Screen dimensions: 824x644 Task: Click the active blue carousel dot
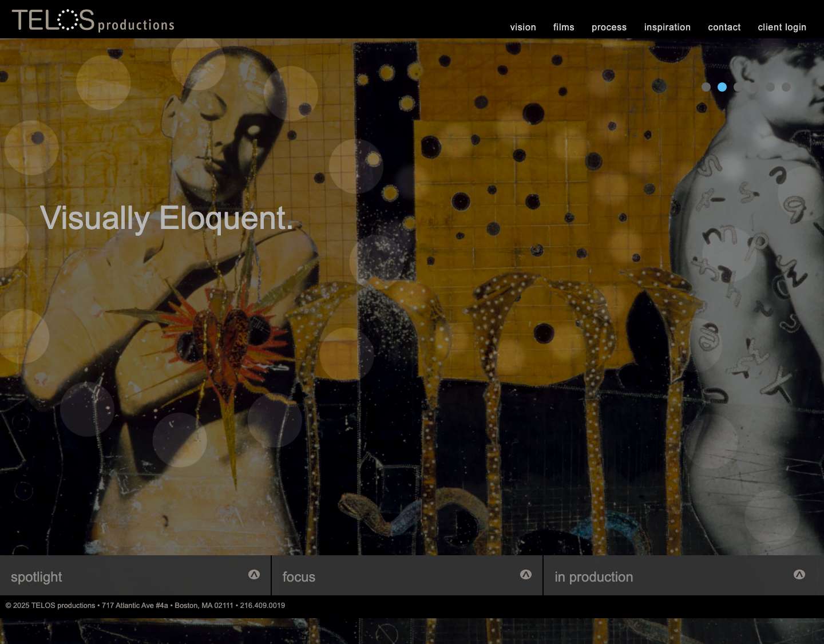point(722,87)
